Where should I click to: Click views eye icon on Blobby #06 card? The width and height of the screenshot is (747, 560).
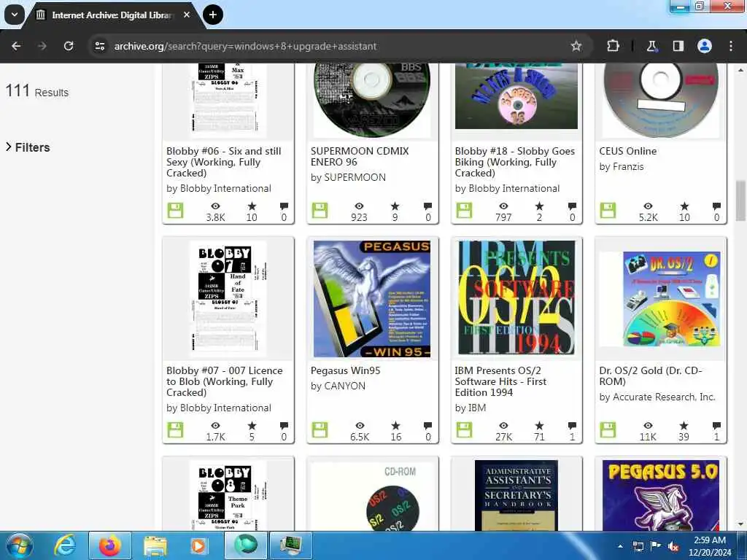coord(215,206)
